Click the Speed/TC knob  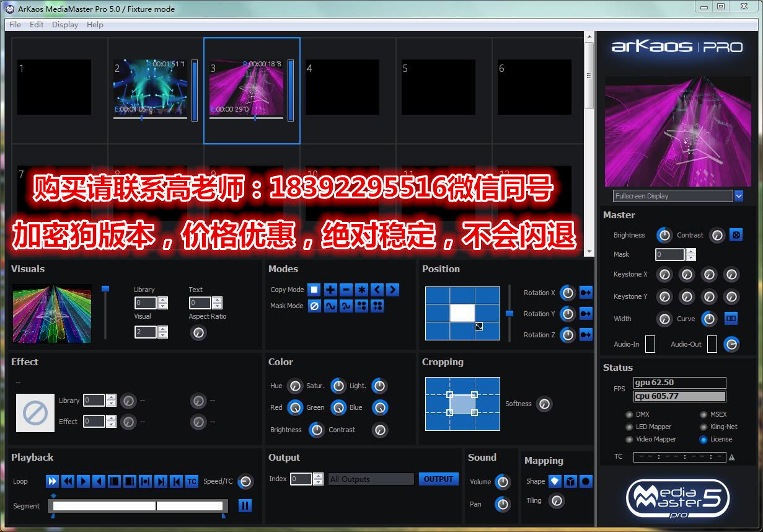coord(245,482)
